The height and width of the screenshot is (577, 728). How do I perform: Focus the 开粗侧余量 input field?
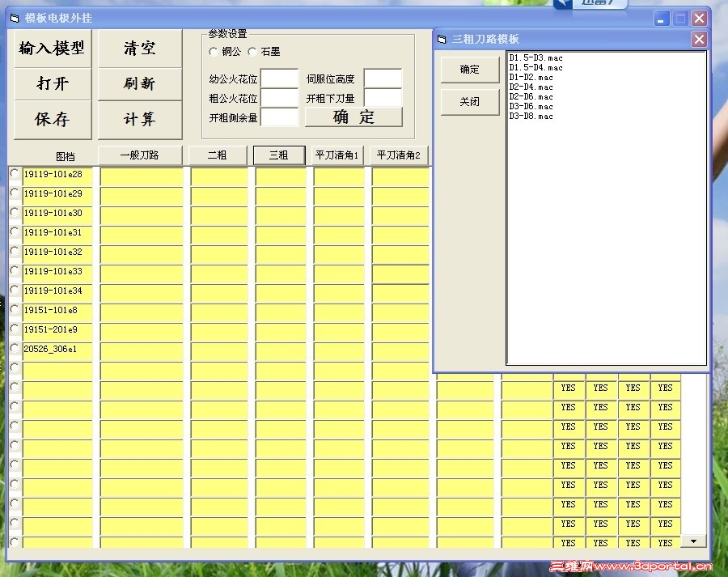click(280, 117)
